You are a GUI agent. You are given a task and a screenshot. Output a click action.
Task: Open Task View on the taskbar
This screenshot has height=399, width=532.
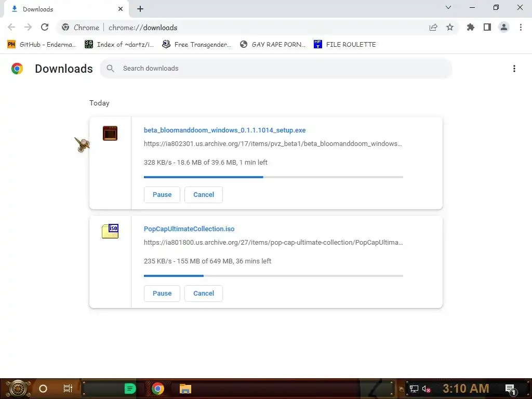coord(68,389)
